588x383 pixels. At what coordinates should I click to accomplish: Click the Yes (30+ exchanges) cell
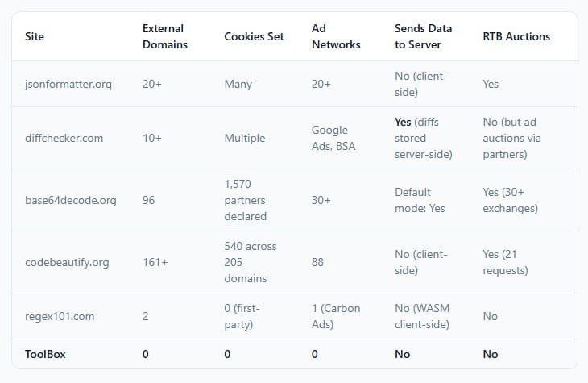[x=510, y=200]
